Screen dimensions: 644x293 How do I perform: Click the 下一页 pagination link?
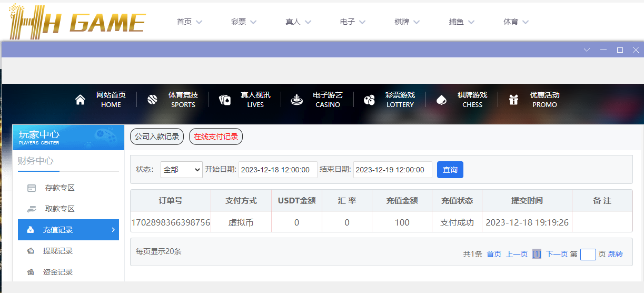[x=557, y=254]
